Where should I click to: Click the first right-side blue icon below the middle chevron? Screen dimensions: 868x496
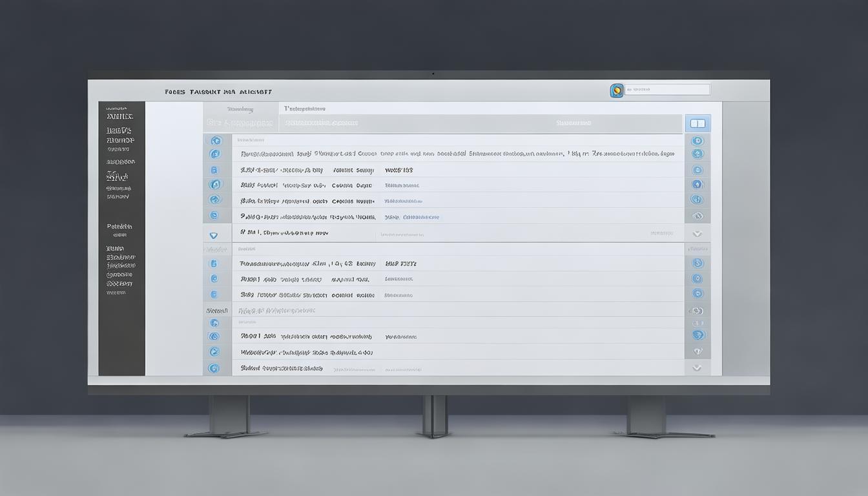pos(697,263)
